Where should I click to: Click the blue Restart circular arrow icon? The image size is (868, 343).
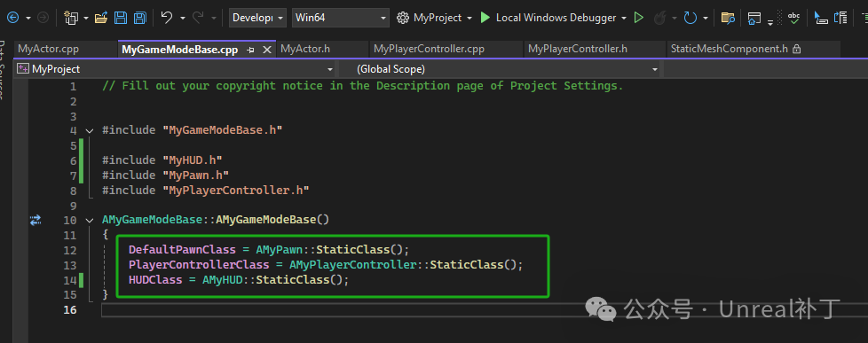click(x=690, y=18)
